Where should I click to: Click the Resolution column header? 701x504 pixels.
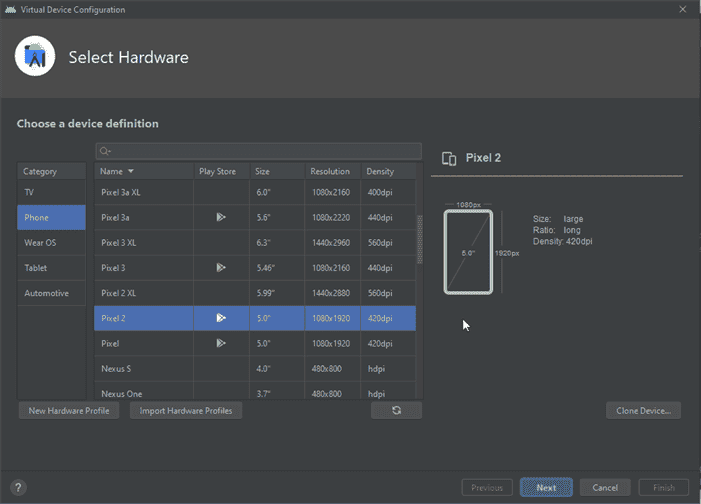coord(333,171)
